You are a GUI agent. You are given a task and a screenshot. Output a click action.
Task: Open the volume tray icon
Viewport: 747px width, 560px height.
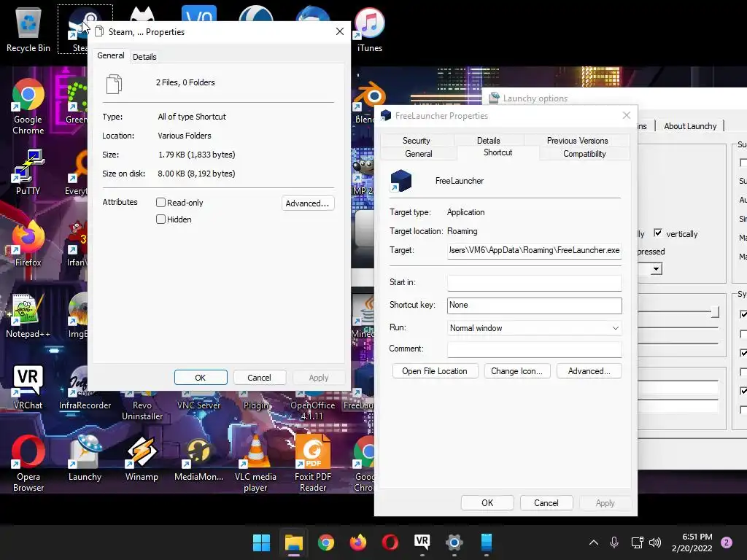655,542
